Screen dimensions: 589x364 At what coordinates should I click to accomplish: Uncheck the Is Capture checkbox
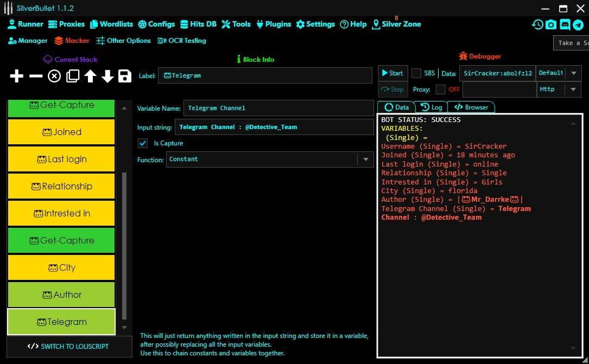point(143,143)
